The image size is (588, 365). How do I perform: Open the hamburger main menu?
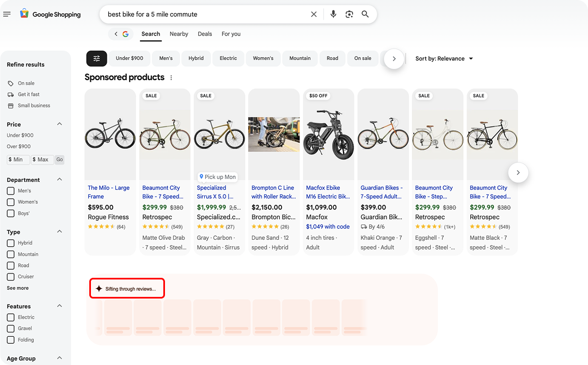tap(7, 14)
